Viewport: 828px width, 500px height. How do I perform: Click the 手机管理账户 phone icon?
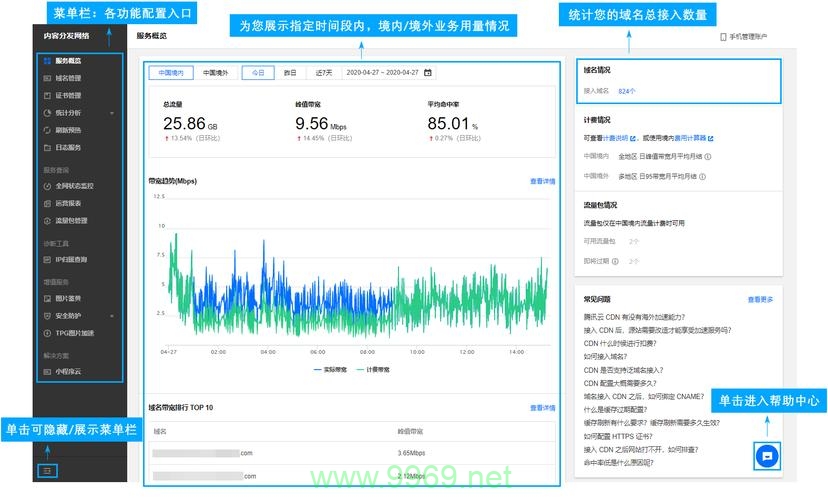(x=723, y=37)
